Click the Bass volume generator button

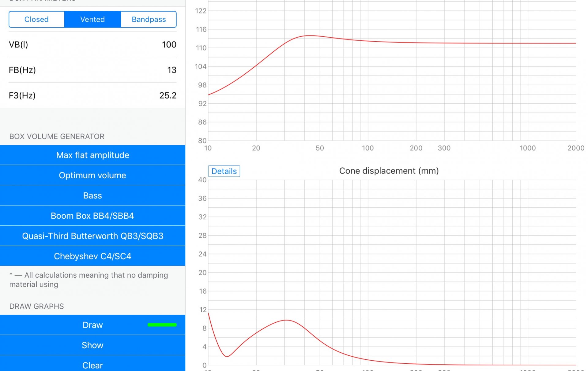92,195
